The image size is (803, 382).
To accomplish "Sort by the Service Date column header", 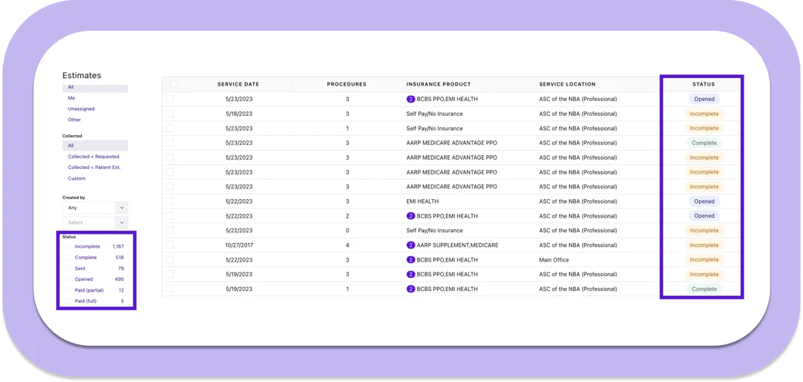I will [x=238, y=84].
